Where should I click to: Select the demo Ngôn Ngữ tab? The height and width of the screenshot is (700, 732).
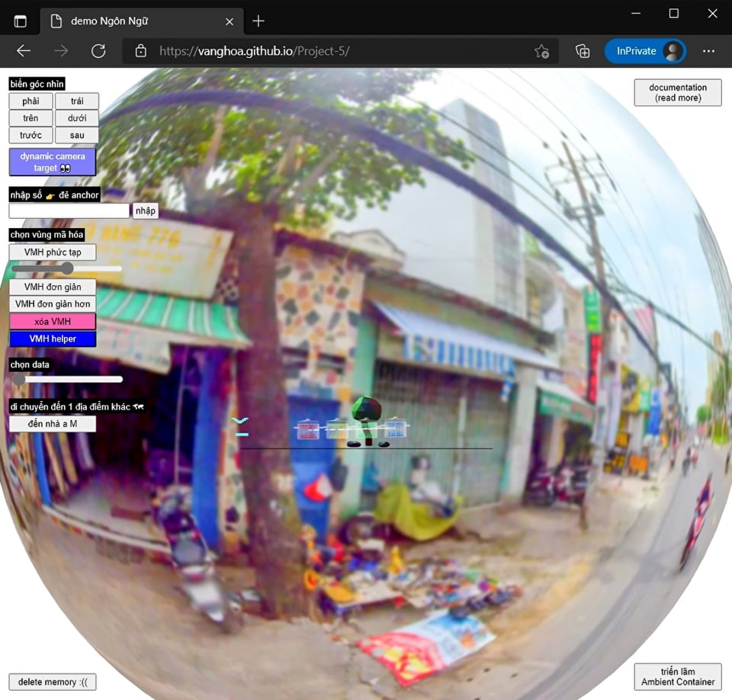coord(142,21)
